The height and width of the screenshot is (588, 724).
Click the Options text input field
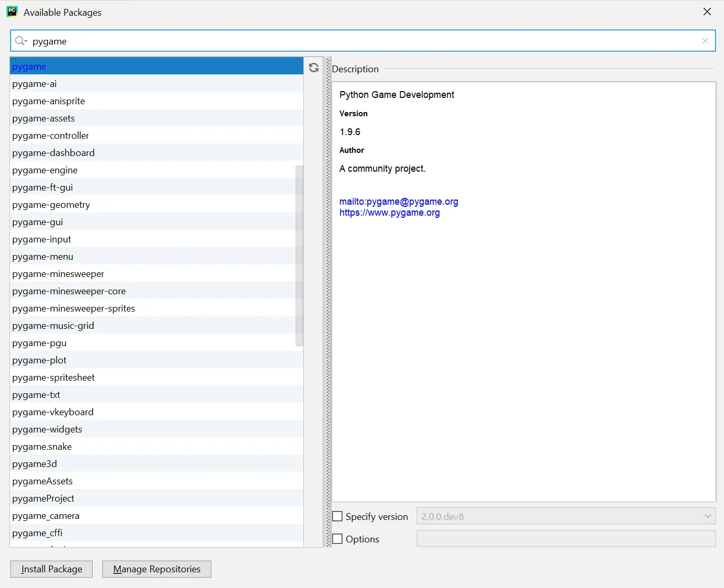click(x=566, y=539)
